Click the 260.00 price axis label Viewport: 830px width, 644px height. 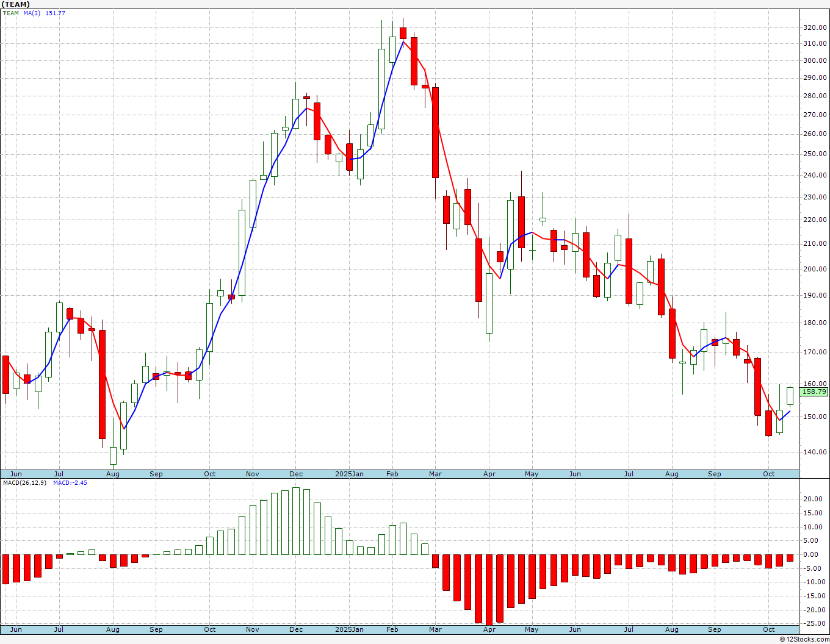815,134
